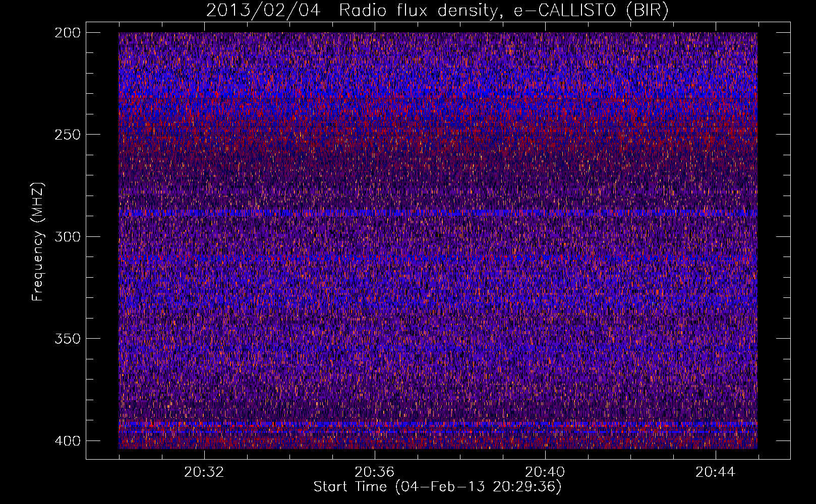Image resolution: width=816 pixels, height=504 pixels.
Task: Select the 250 frequency tick label
Action: click(x=67, y=135)
